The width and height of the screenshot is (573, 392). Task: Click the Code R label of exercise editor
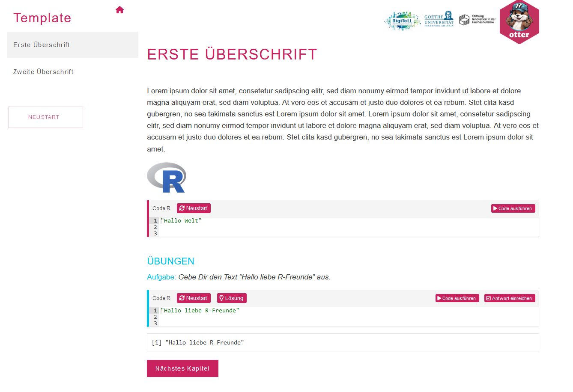tap(161, 298)
